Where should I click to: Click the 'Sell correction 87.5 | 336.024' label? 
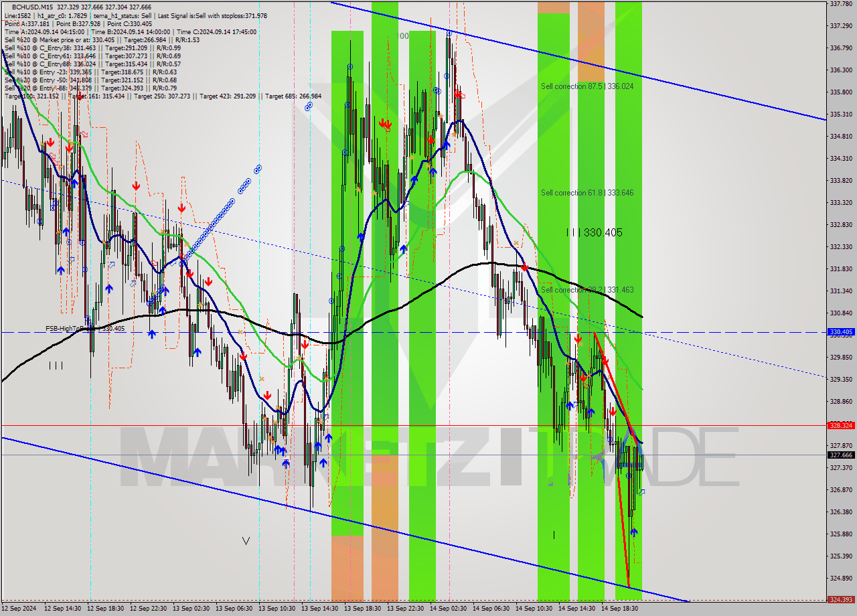point(587,86)
